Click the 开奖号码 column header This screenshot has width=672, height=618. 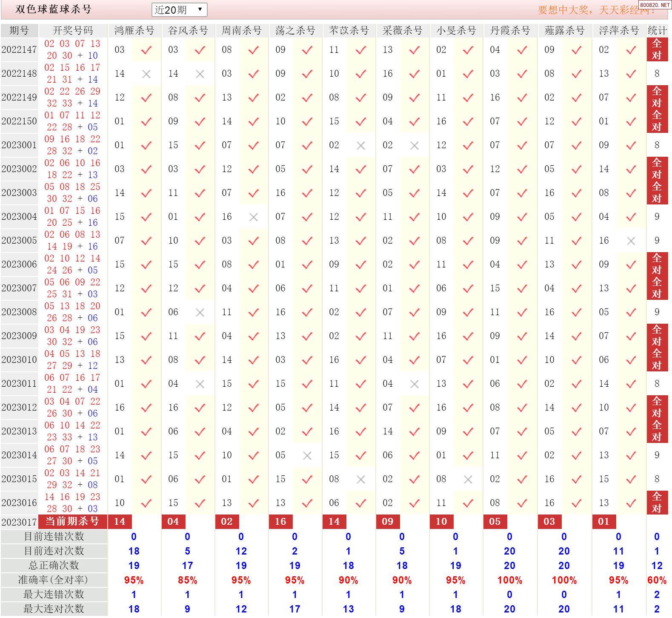pyautogui.click(x=73, y=30)
